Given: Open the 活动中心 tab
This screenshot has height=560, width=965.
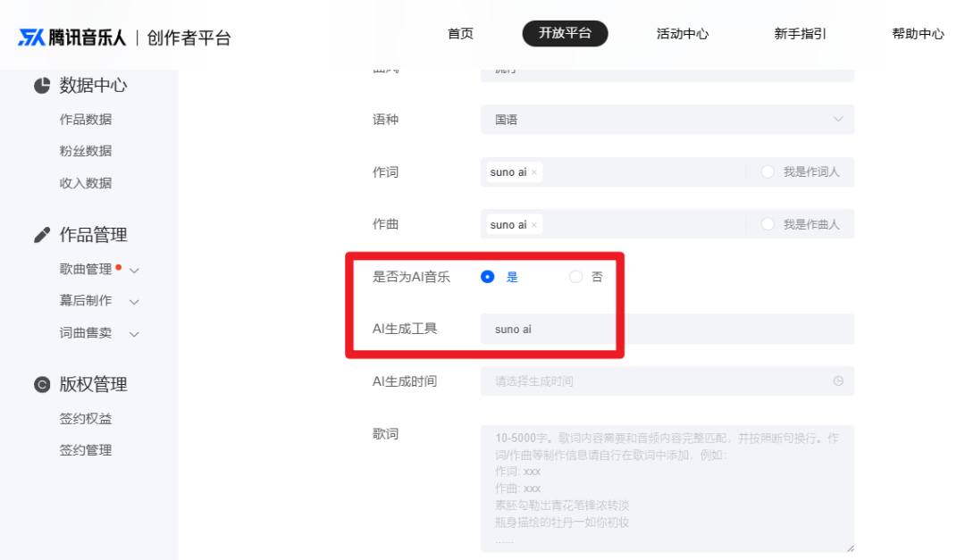Looking at the screenshot, I should click(682, 34).
